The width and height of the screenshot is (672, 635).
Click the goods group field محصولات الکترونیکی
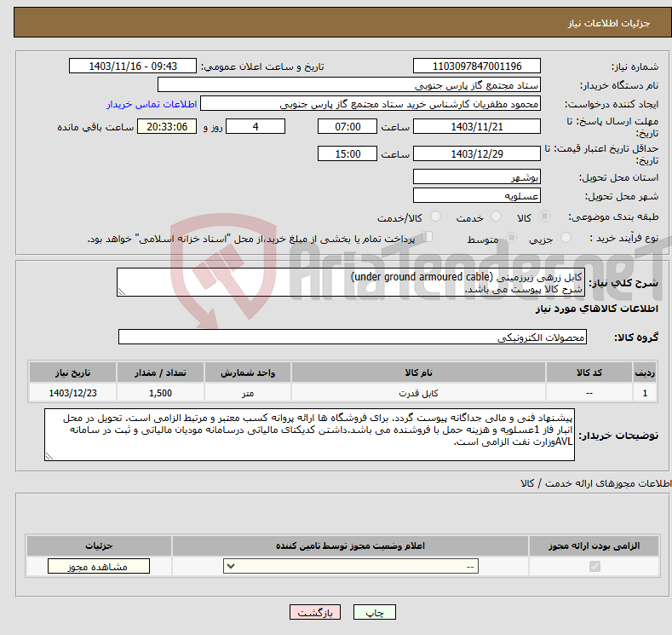click(353, 337)
